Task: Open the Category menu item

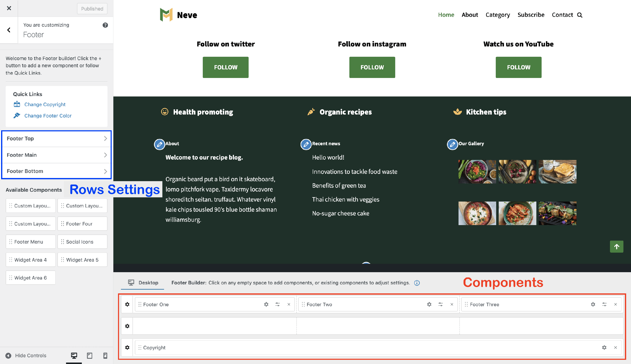Action: click(x=497, y=15)
